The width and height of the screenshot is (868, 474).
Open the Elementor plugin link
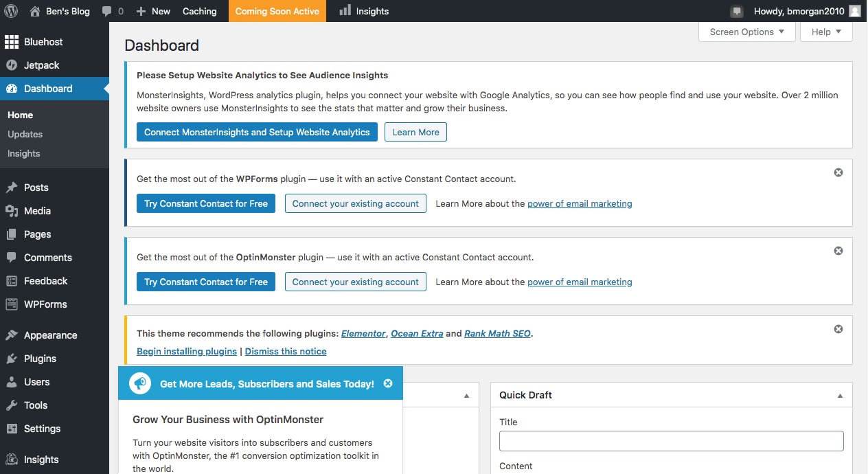(x=364, y=333)
